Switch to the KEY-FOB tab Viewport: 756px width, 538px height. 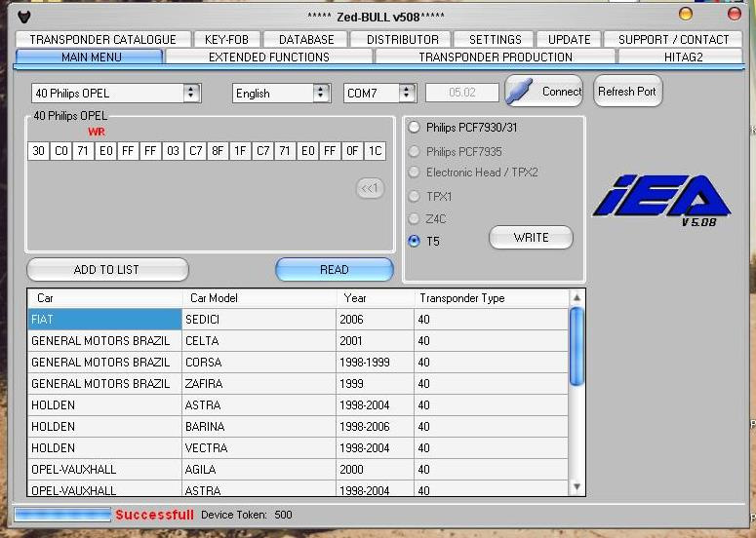[x=226, y=40]
